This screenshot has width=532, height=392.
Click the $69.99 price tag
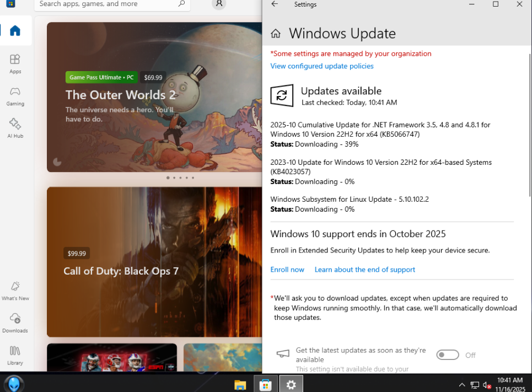(153, 77)
